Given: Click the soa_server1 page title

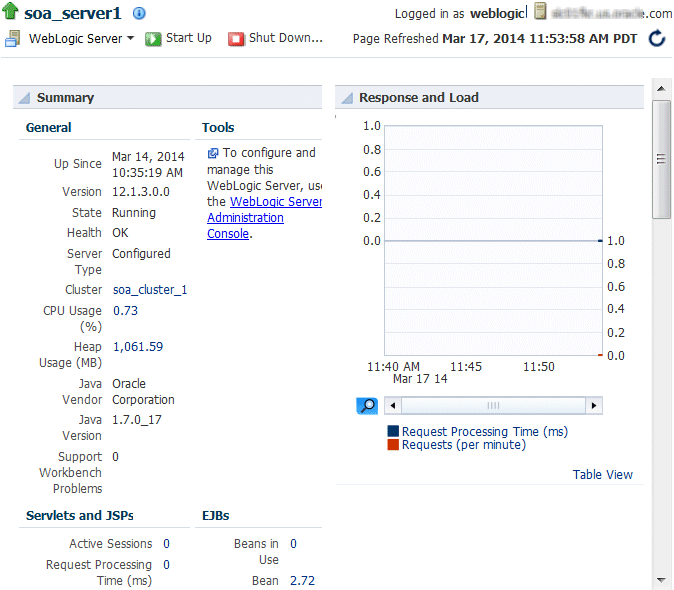Looking at the screenshot, I should (x=73, y=13).
